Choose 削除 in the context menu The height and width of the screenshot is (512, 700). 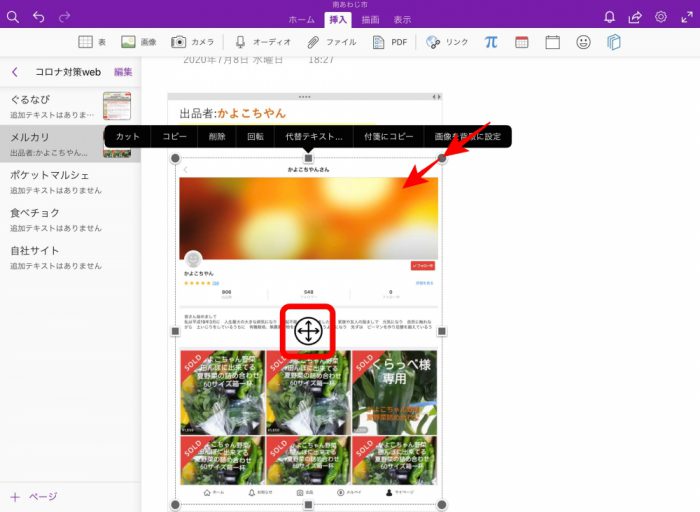click(217, 137)
